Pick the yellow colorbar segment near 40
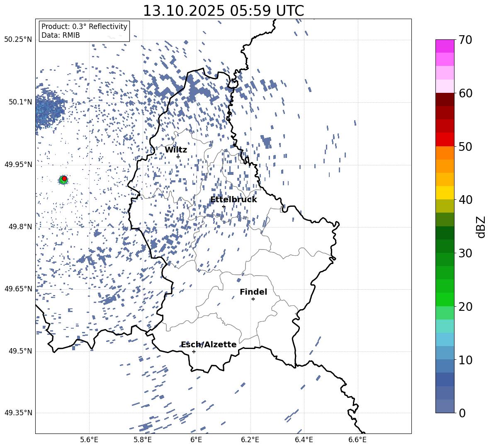Viewport: 491px width, 448px height. pos(445,193)
